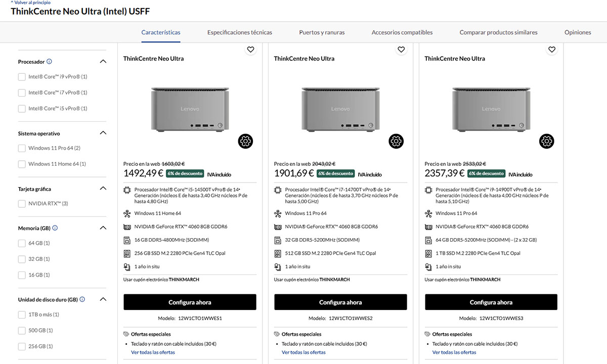Go to Puertos y ranuras tab
Image resolution: width=607 pixels, height=364 pixels.
pyautogui.click(x=322, y=32)
